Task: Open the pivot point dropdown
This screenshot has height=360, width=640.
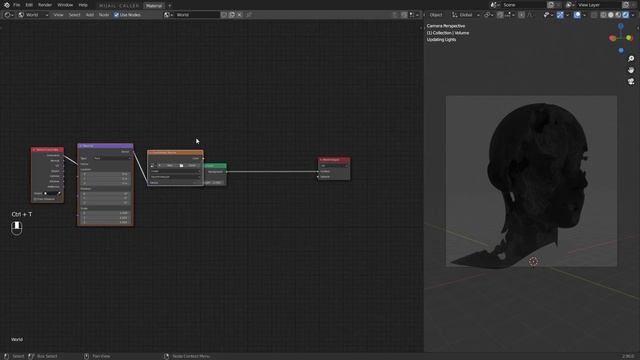Action: pyautogui.click(x=488, y=15)
